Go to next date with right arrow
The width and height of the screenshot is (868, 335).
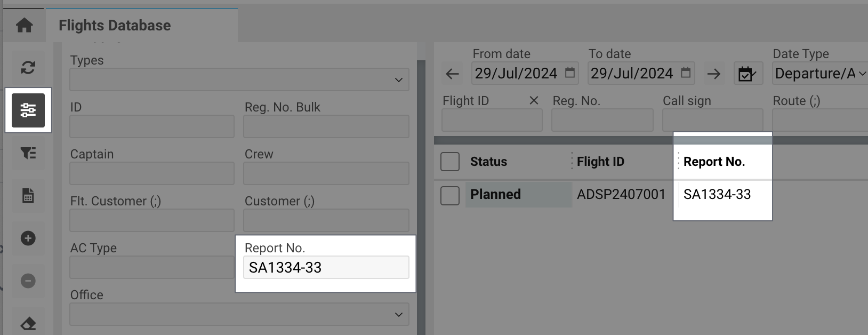713,74
